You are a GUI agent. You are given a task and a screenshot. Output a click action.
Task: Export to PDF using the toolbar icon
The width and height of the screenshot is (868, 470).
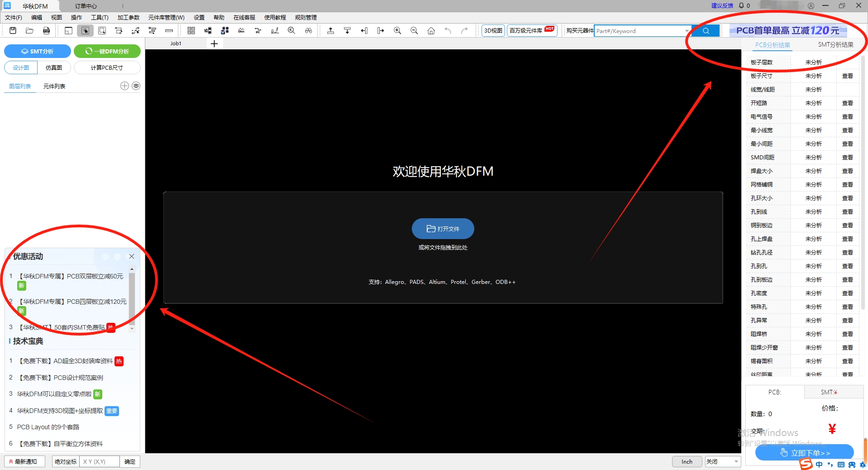pyautogui.click(x=46, y=30)
